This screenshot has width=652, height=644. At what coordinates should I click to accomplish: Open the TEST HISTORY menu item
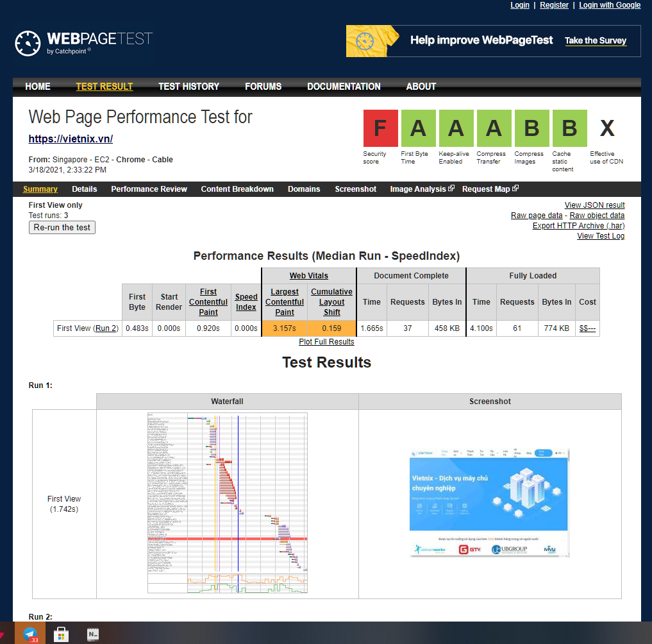(x=188, y=87)
